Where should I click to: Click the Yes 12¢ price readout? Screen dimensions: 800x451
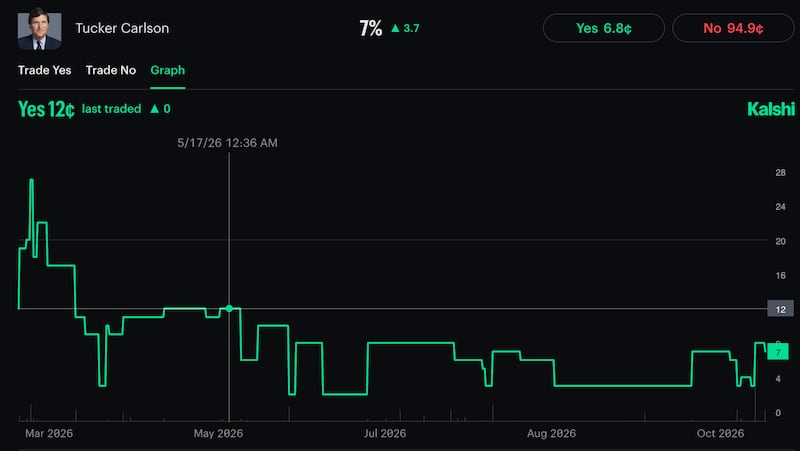point(46,109)
